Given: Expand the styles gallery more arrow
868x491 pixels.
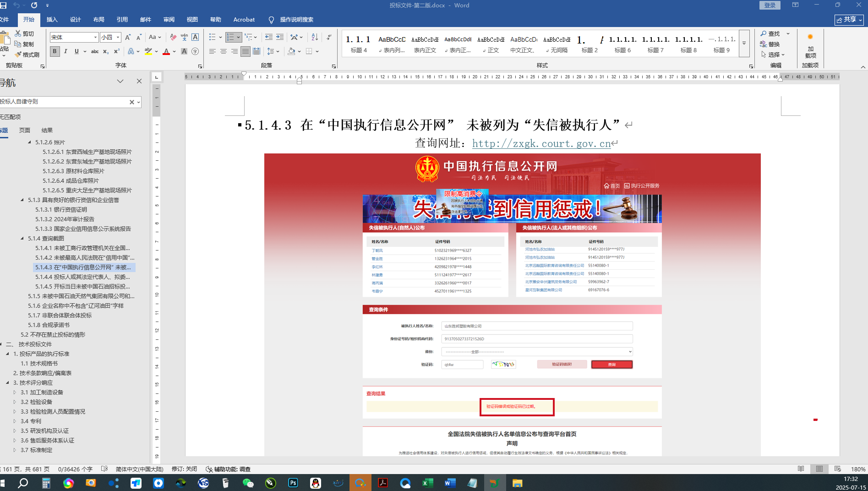Looking at the screenshot, I should [x=744, y=44].
